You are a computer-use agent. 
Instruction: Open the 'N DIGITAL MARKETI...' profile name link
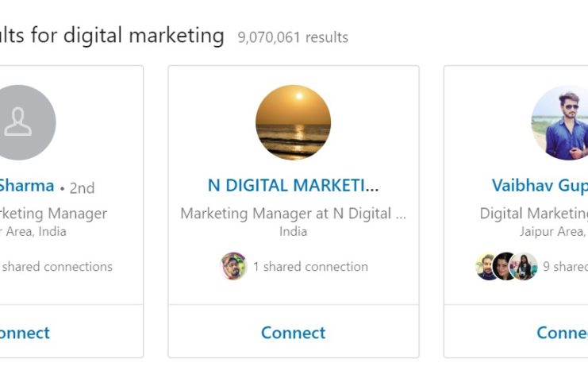tap(293, 186)
